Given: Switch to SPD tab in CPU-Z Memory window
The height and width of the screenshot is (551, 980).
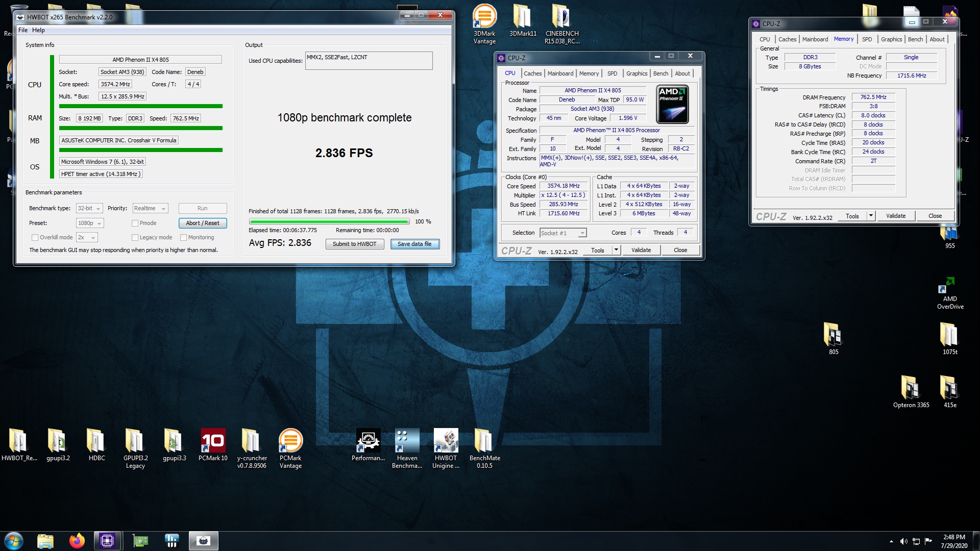Looking at the screenshot, I should coord(867,39).
